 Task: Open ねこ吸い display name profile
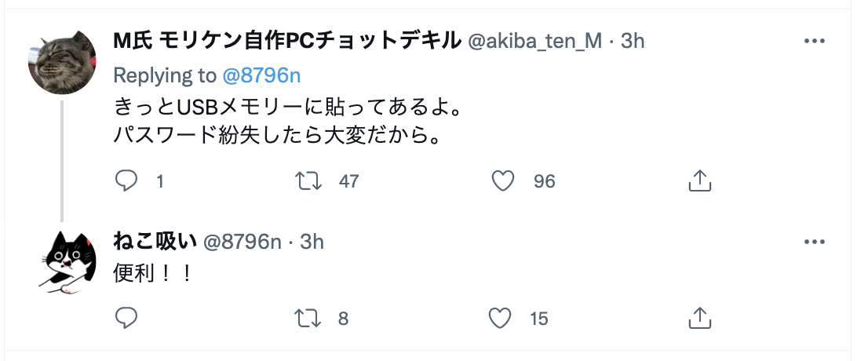point(155,242)
